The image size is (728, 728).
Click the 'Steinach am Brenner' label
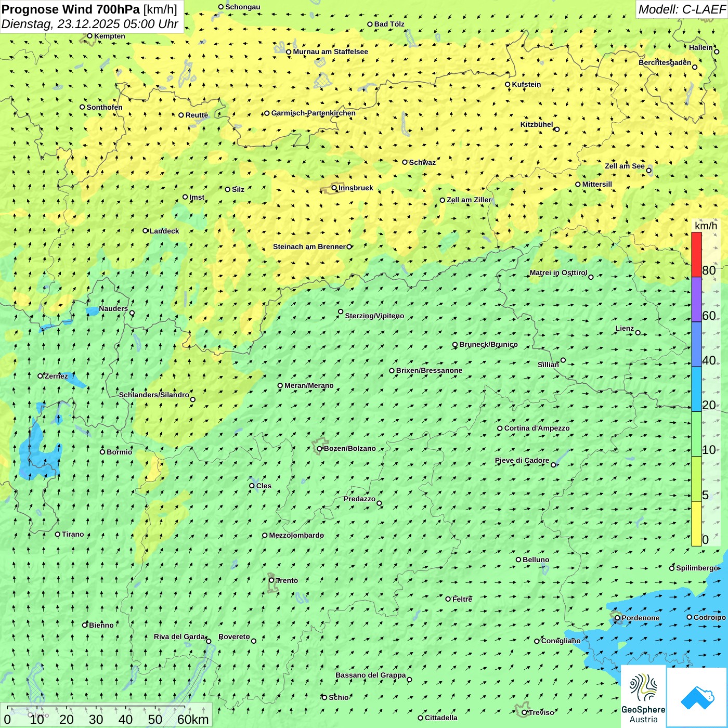309,246
